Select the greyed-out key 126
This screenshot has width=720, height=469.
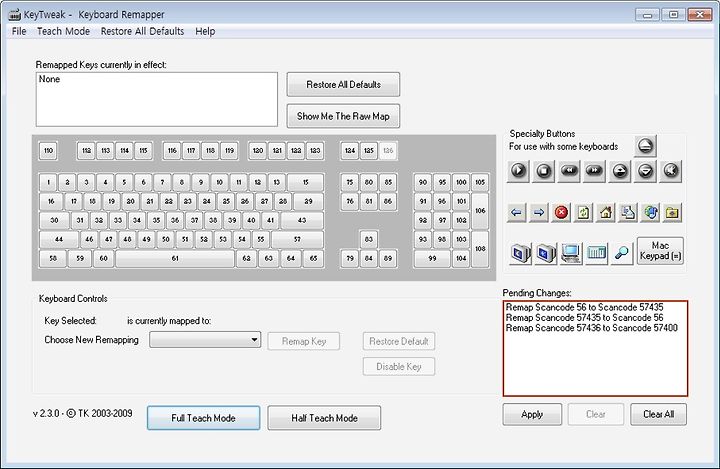pos(388,151)
